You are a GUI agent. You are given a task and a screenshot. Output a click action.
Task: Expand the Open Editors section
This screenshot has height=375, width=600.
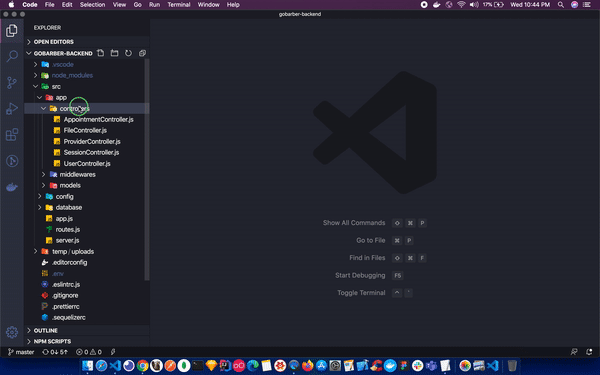coord(87,42)
